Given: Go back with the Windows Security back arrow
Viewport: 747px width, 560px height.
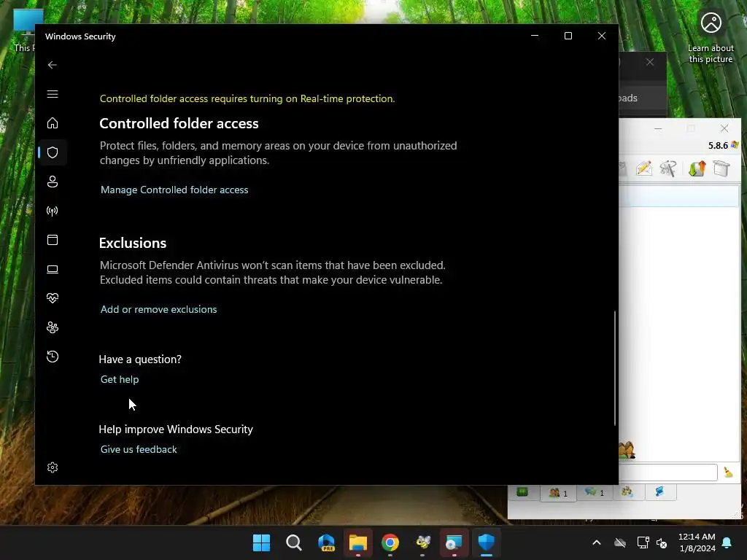Looking at the screenshot, I should 53,65.
